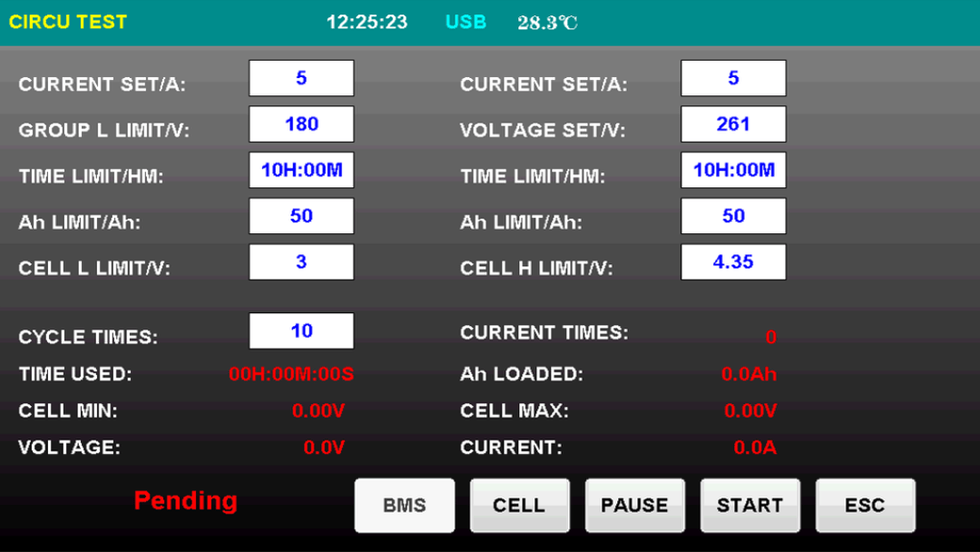Edit right-column CURRENT SET/A field

pyautogui.click(x=733, y=79)
